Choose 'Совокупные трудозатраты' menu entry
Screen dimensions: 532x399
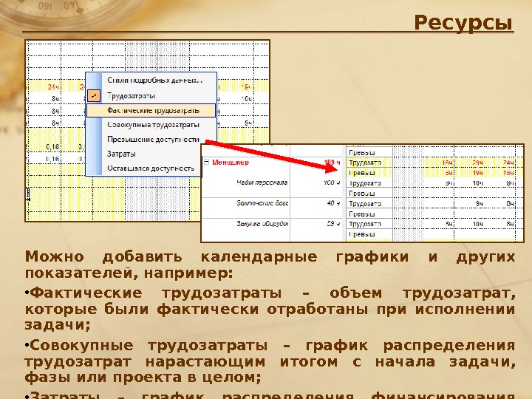(x=153, y=125)
